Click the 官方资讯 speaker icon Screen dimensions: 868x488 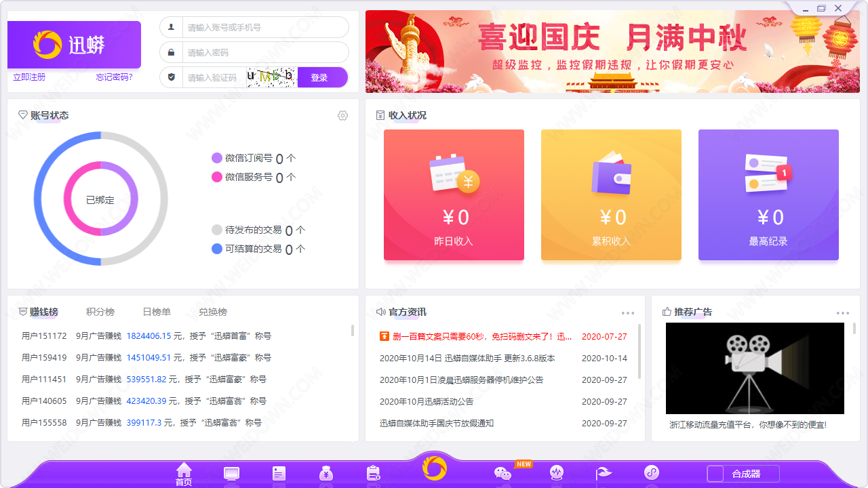click(381, 312)
